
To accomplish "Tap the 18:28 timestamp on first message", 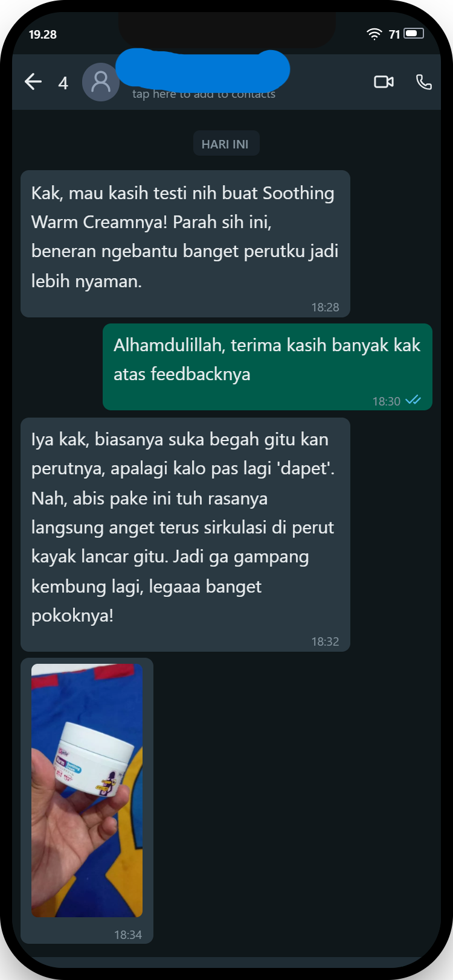I will click(x=325, y=307).
